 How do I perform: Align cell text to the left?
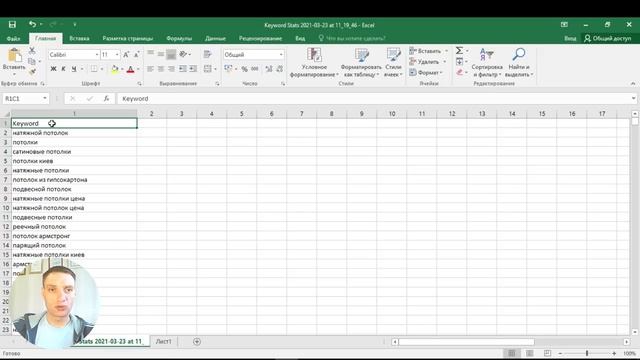(x=150, y=69)
